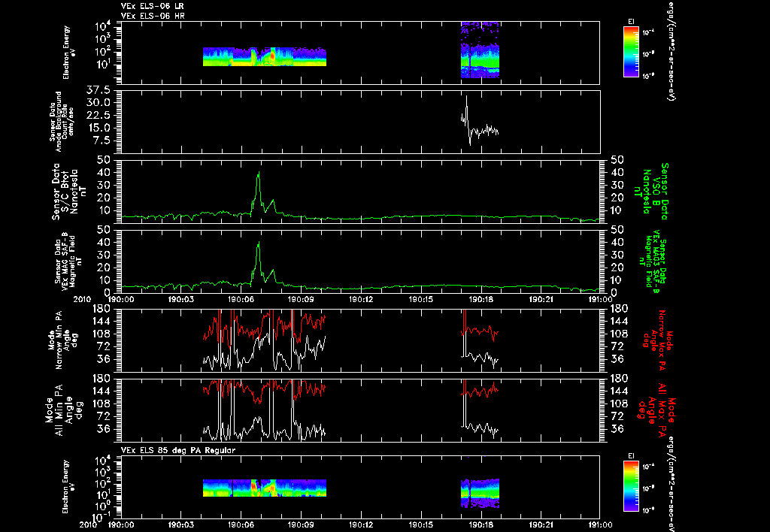
Task: Click the bottom 85 deg PA spectrogram near 190:06
Action: [264, 488]
